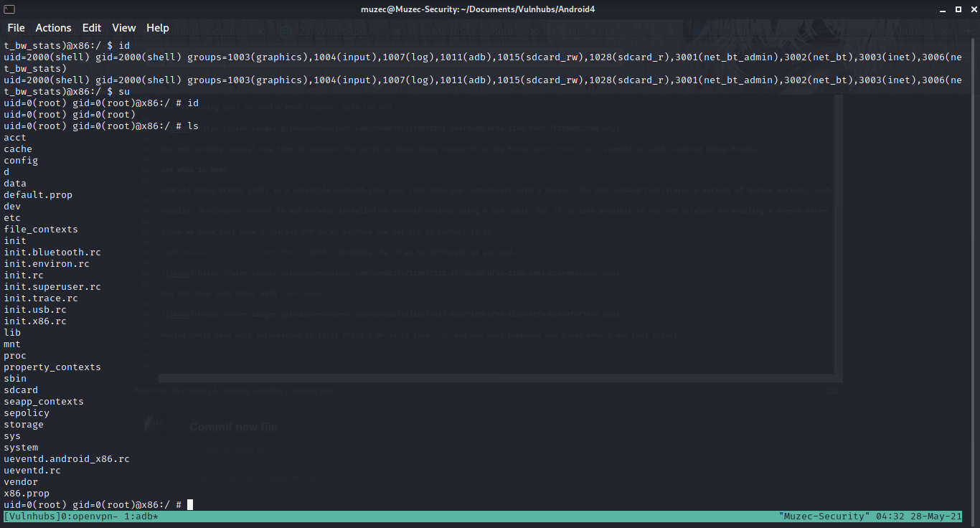Click the "config" entry in listing
This screenshot has width=980, height=528.
(x=21, y=161)
